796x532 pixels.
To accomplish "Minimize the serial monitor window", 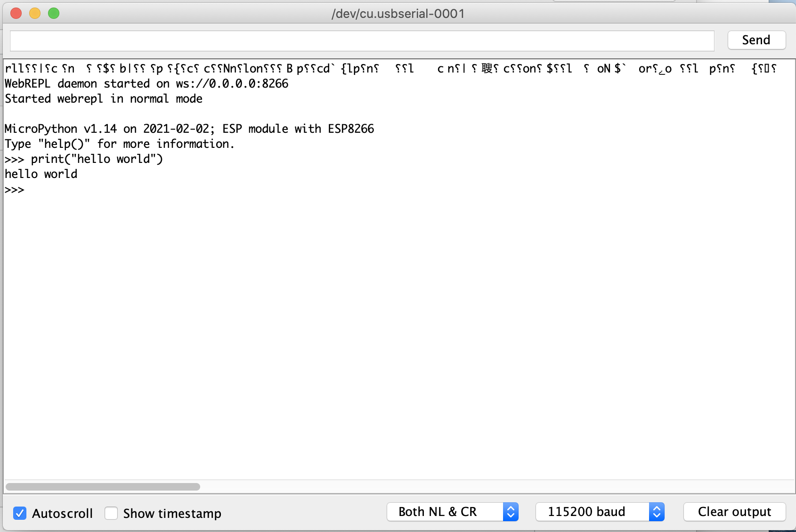I will pyautogui.click(x=34, y=13).
